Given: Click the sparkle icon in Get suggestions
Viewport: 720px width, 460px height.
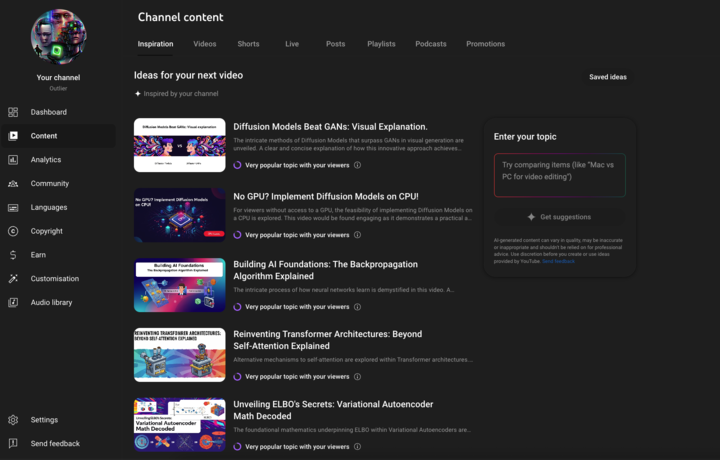Looking at the screenshot, I should tap(531, 217).
